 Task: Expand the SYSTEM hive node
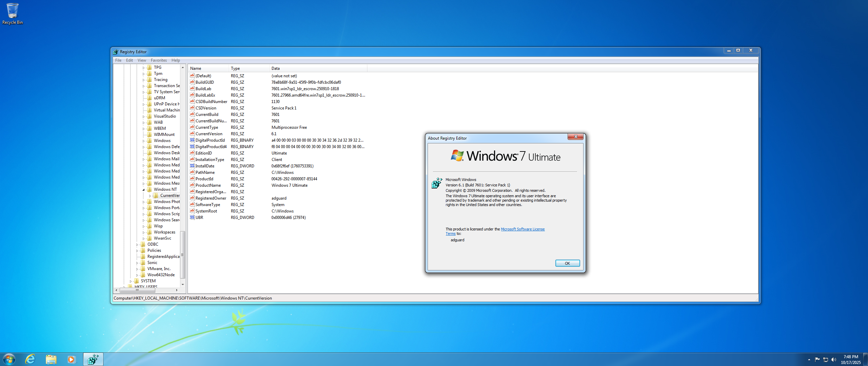pyautogui.click(x=131, y=281)
